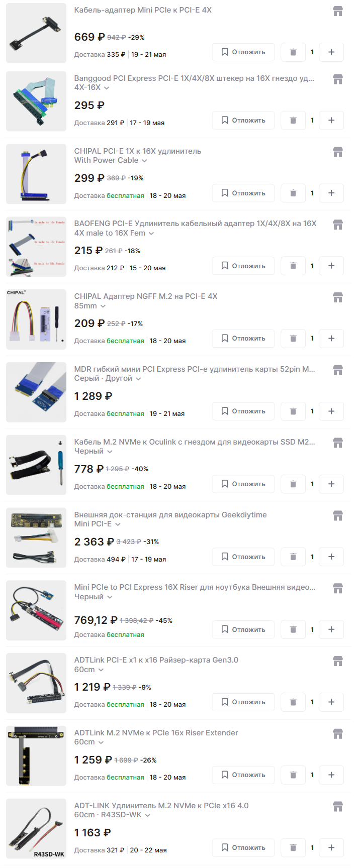Viewport: 359px width, 868px height.
Task: Delete the Oculink M.2 NVMe cable item
Action: coord(293,484)
